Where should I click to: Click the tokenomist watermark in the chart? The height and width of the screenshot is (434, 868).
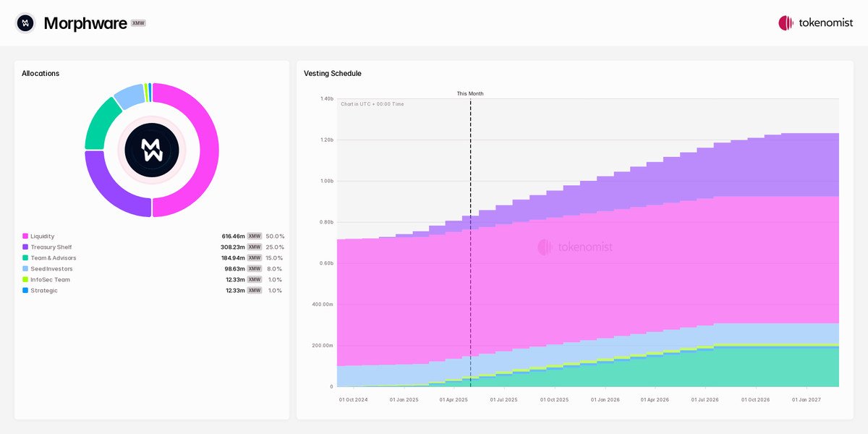click(575, 247)
